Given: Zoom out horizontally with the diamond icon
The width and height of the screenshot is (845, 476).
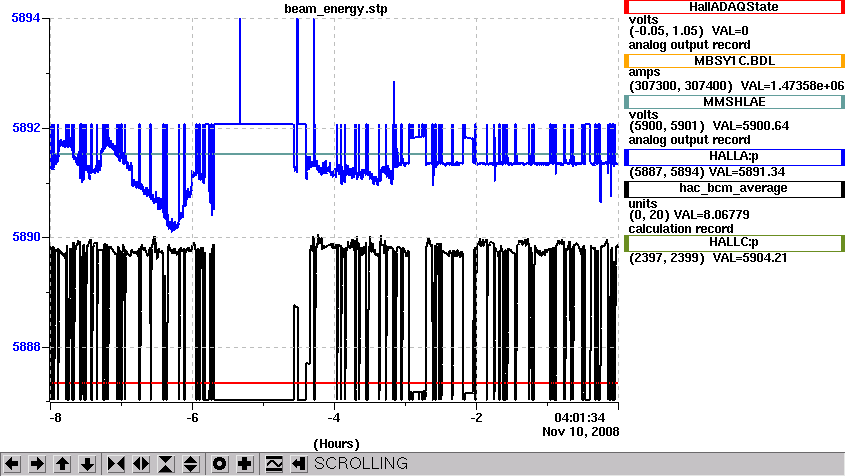Looking at the screenshot, I should point(141,464).
